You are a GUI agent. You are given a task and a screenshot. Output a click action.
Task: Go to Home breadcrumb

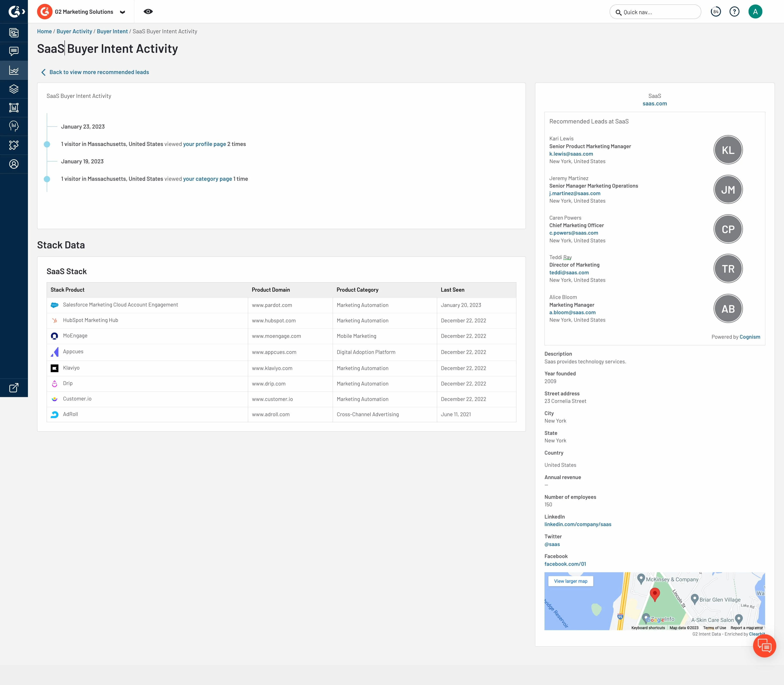point(44,31)
